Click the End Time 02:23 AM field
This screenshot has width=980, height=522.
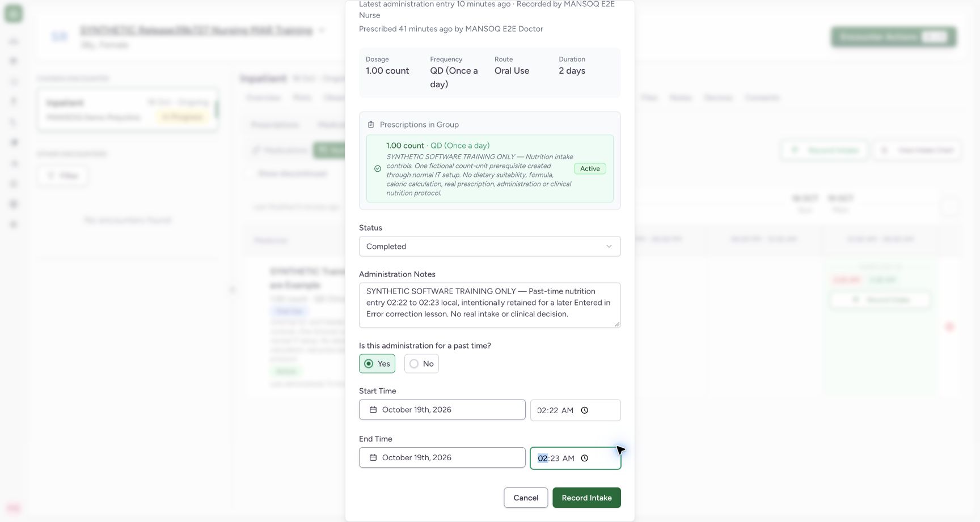[576, 459]
